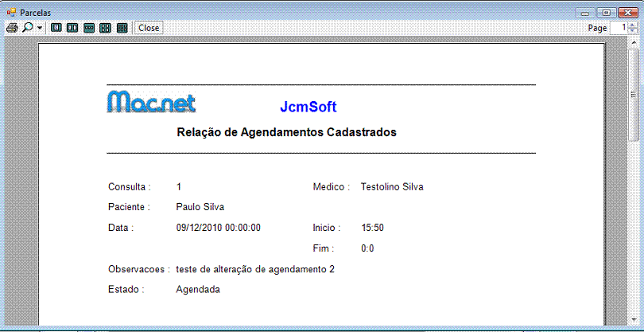Click the Fim value 0:0
Screen dimensions: 644x332
tap(367, 248)
